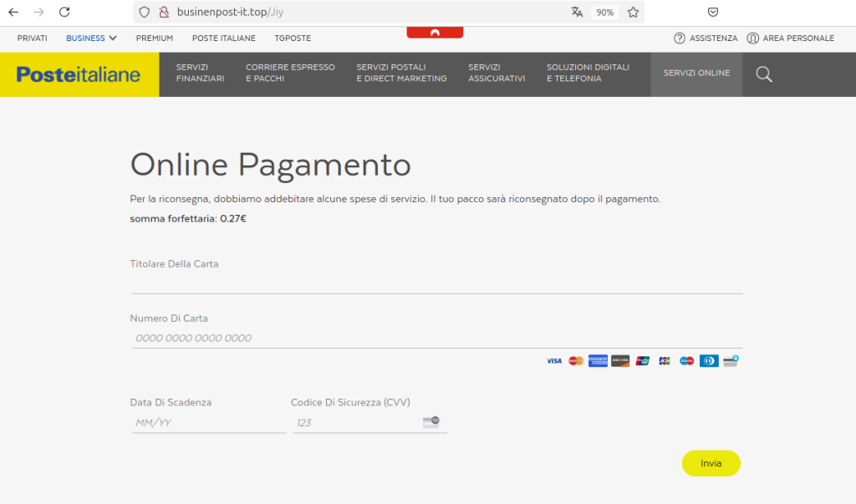Image resolution: width=856 pixels, height=504 pixels.
Task: Open the tracking protection shield icon
Action: [x=144, y=12]
